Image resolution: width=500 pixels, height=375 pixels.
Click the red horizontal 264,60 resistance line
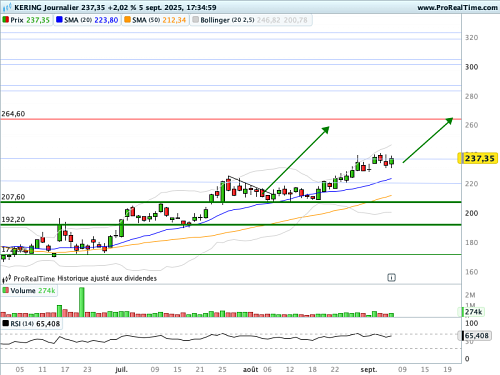click(x=231, y=119)
